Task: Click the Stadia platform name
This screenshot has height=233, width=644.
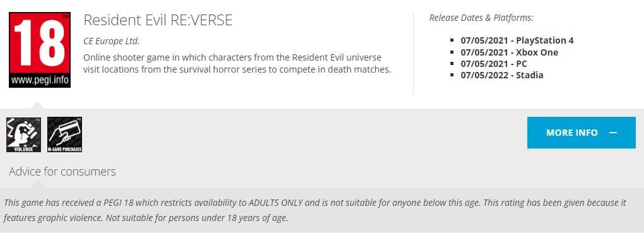Action: pyautogui.click(x=530, y=75)
